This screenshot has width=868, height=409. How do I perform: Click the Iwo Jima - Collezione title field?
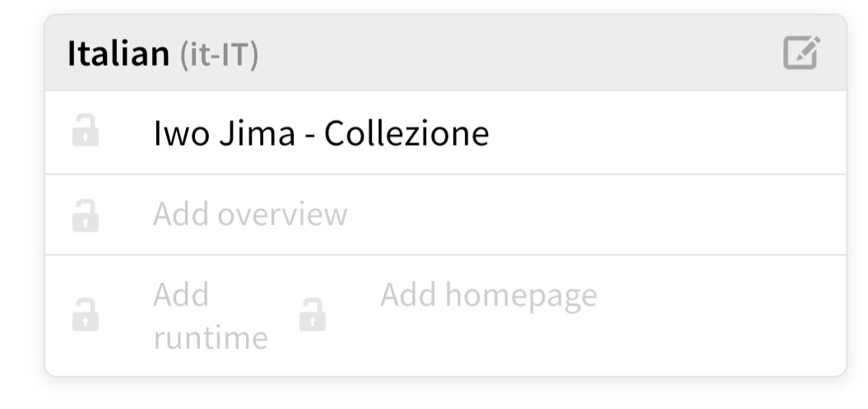click(321, 132)
